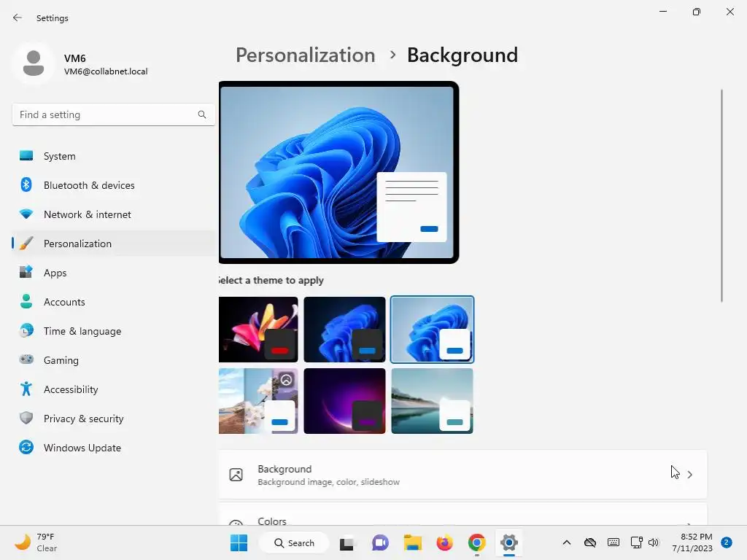Click the taskbar Search box

coord(294,542)
